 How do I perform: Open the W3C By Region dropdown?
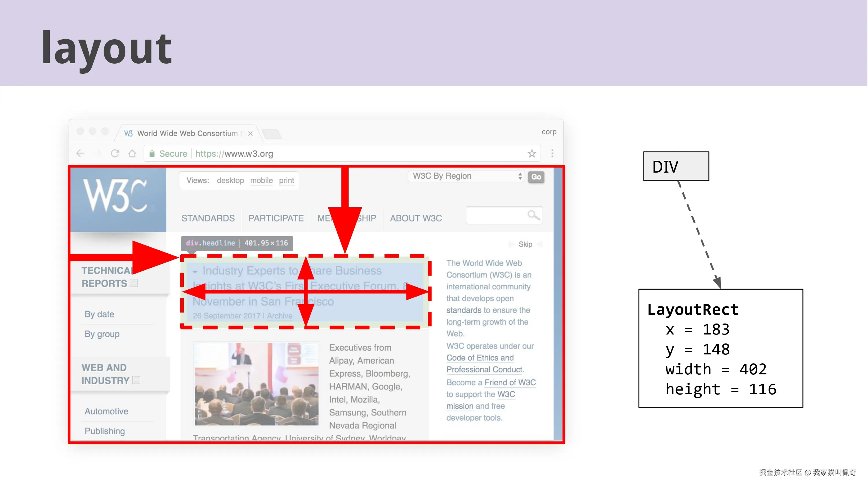[x=466, y=176]
